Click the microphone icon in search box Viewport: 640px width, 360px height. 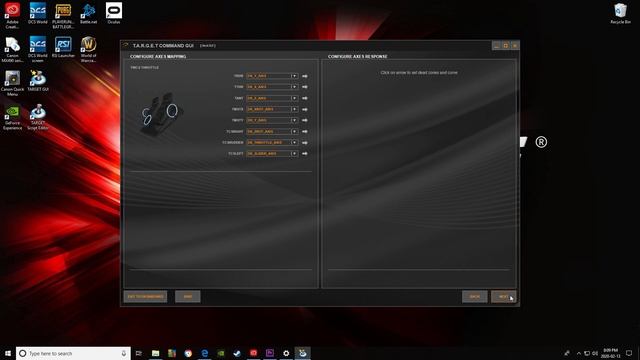click(x=124, y=353)
